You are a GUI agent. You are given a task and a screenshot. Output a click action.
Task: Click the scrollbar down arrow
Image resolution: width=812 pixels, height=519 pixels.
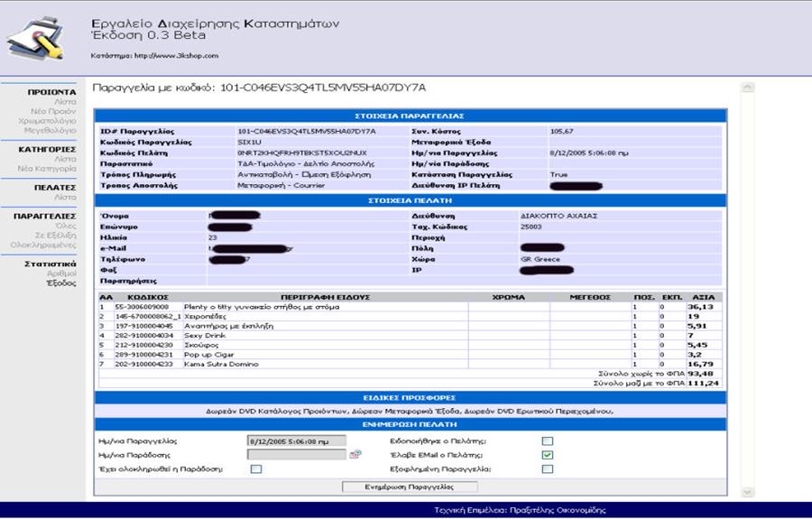pos(747,492)
